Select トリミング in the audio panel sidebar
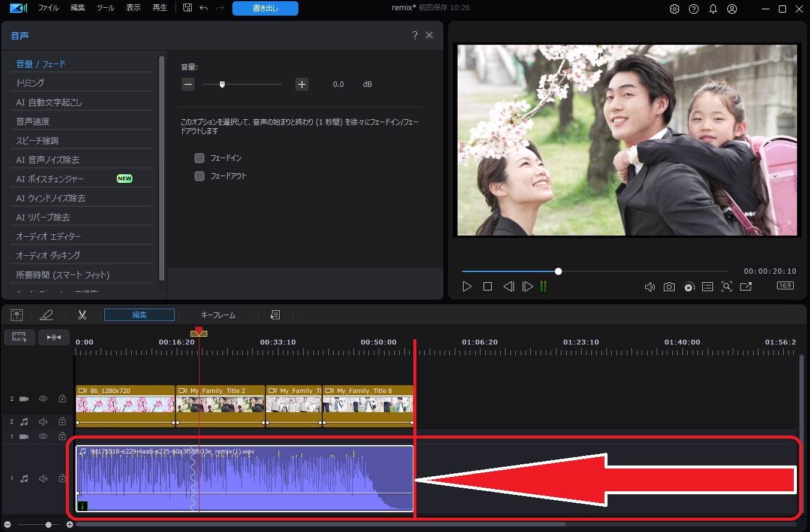The width and height of the screenshot is (810, 532). [30, 82]
